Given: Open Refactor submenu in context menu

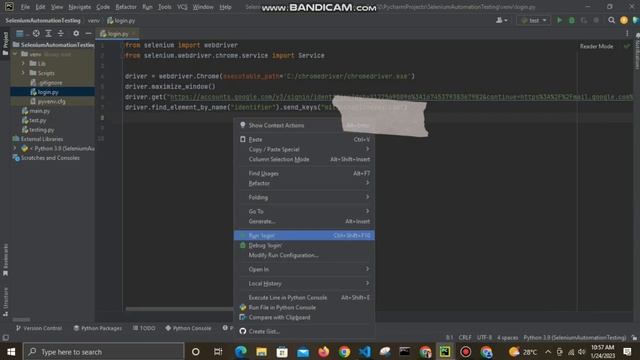Looking at the screenshot, I should coord(304,183).
